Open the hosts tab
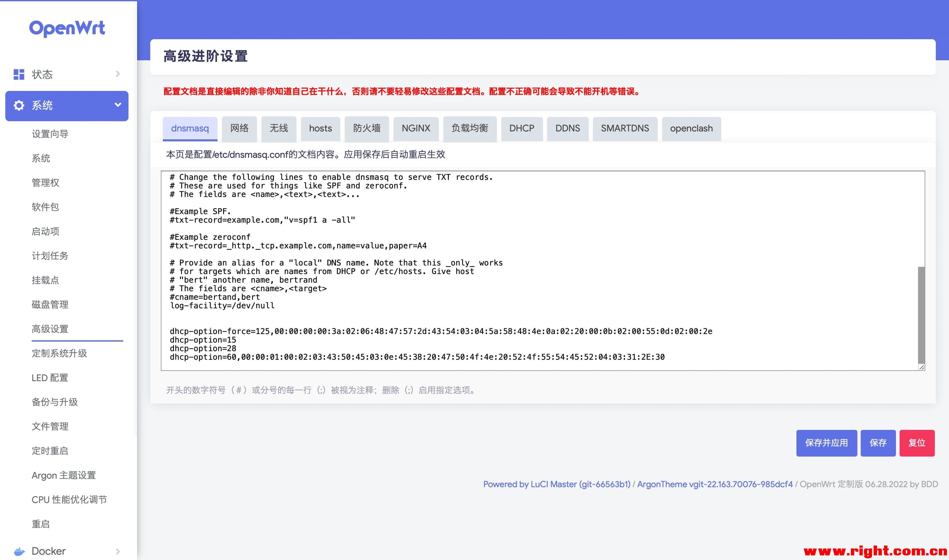The width and height of the screenshot is (949, 560). [x=321, y=129]
